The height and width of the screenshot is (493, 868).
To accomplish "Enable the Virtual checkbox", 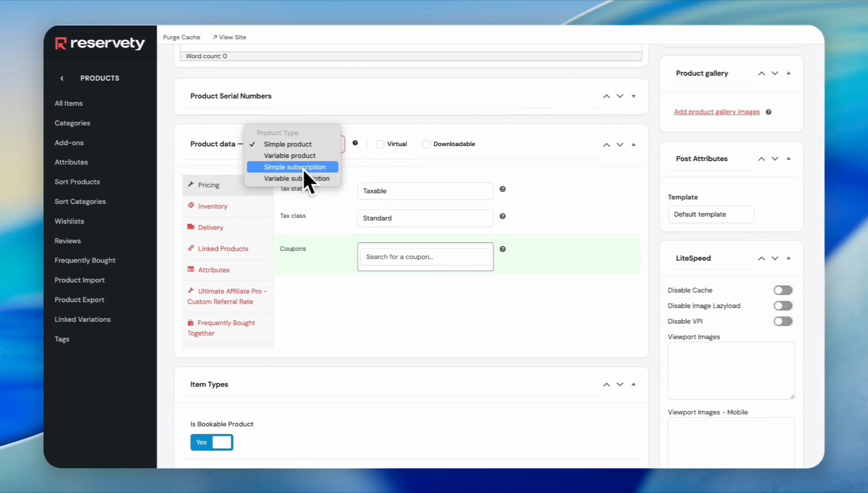I will point(380,144).
